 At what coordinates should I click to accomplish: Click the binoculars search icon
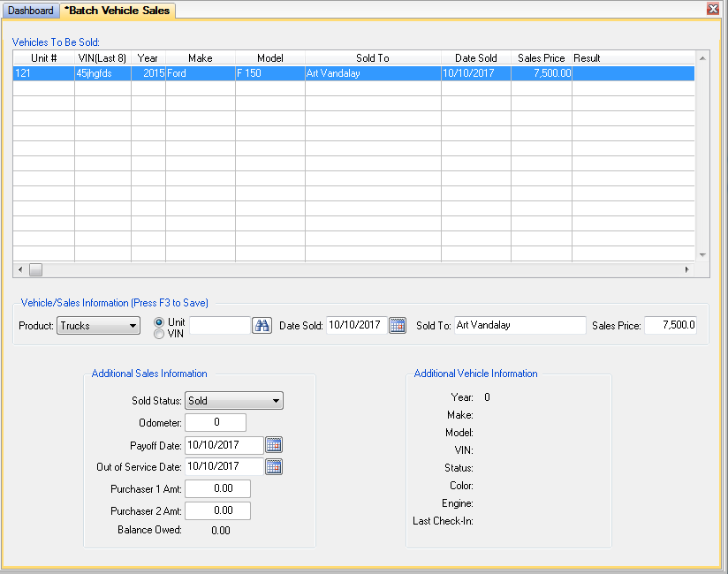pos(262,325)
